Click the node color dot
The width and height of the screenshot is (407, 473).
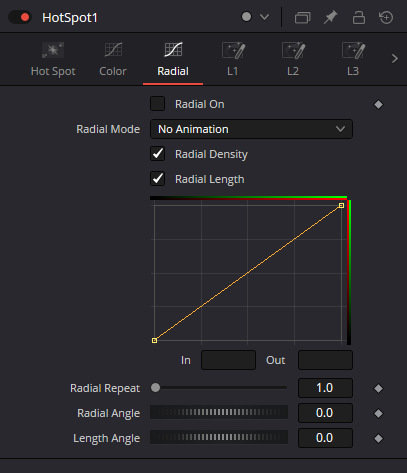point(246,17)
